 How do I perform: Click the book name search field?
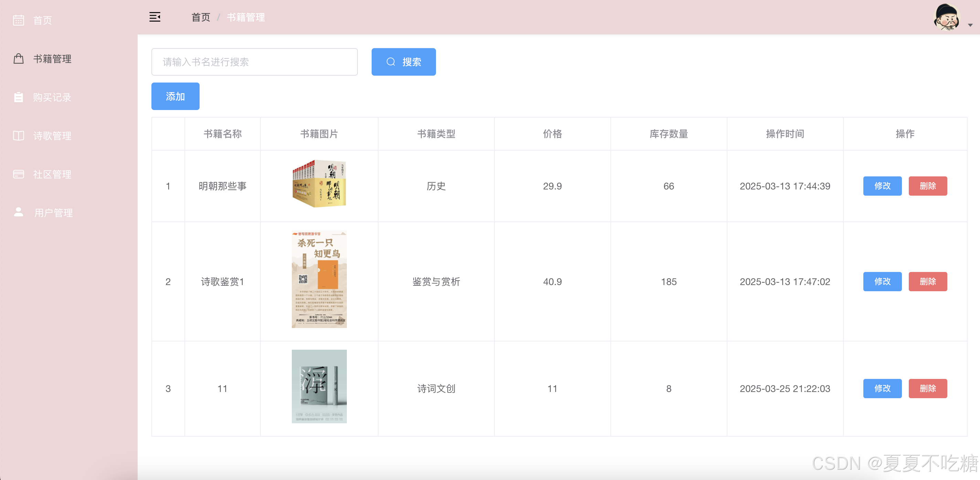coord(254,62)
